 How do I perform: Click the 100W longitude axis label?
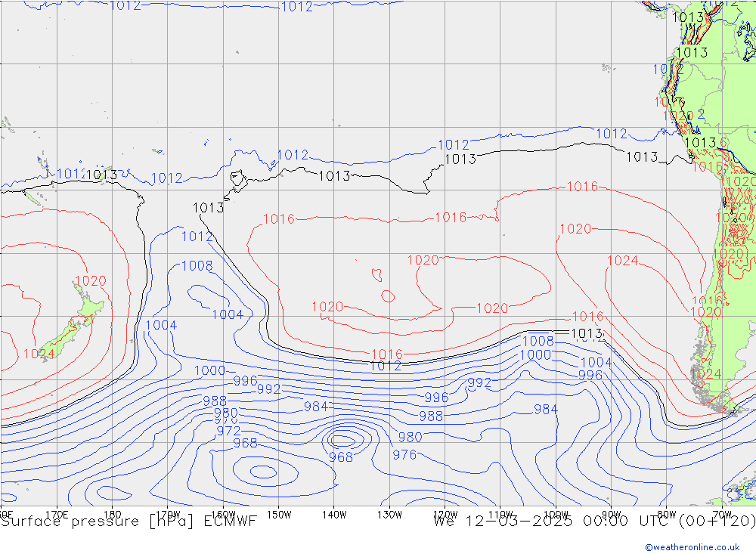[x=556, y=515]
